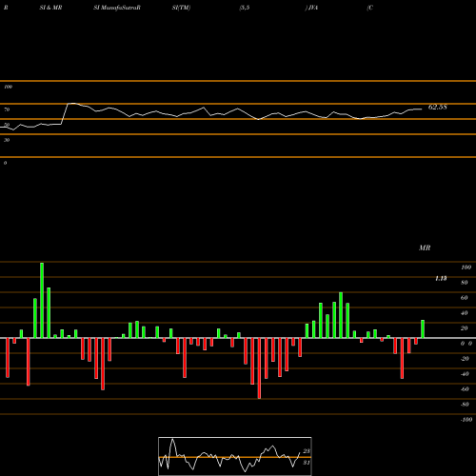This screenshot has width=476, height=476.
Task: Click the RSI current value 62.58
Action: click(437, 107)
